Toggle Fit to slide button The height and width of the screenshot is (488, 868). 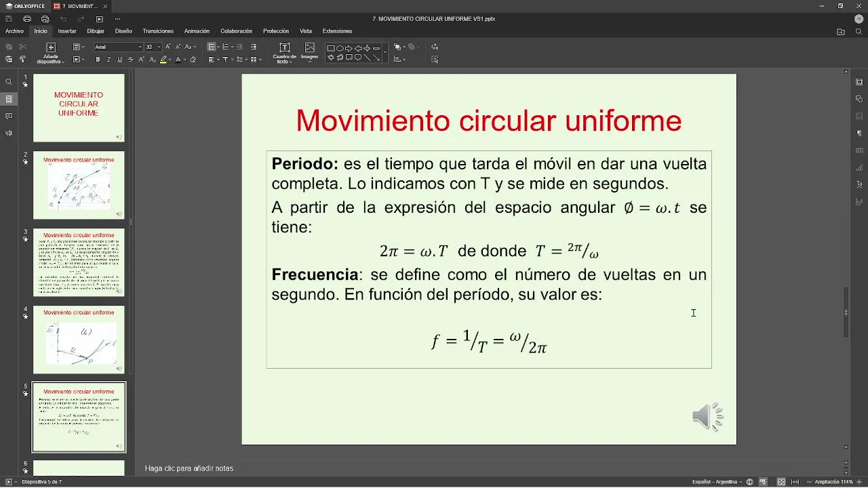pos(781,482)
